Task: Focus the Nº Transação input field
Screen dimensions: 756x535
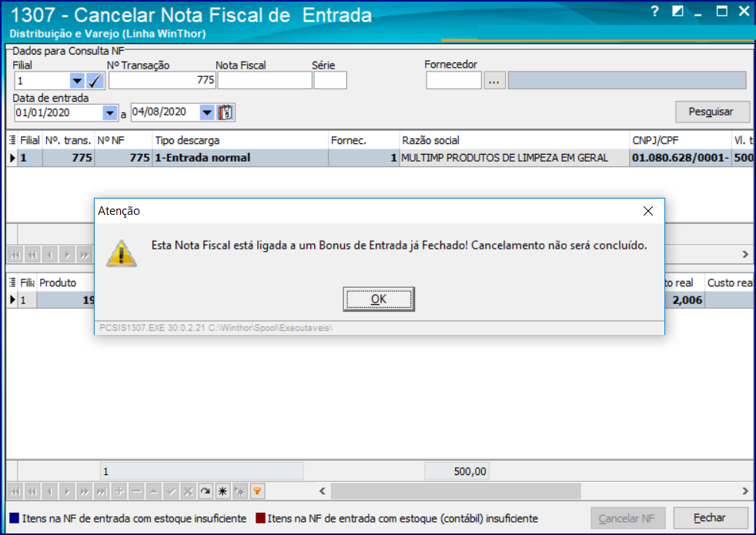Action: 162,80
